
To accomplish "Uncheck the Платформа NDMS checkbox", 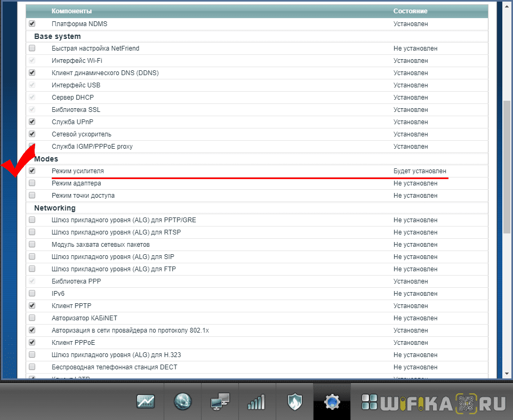I will [32, 24].
